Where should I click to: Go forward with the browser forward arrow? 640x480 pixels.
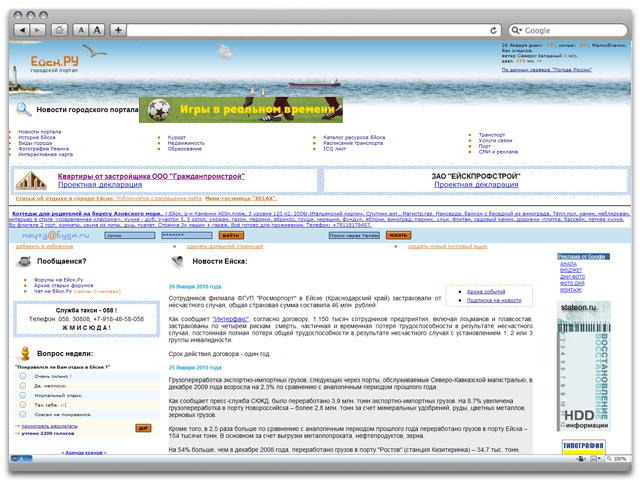click(x=37, y=30)
